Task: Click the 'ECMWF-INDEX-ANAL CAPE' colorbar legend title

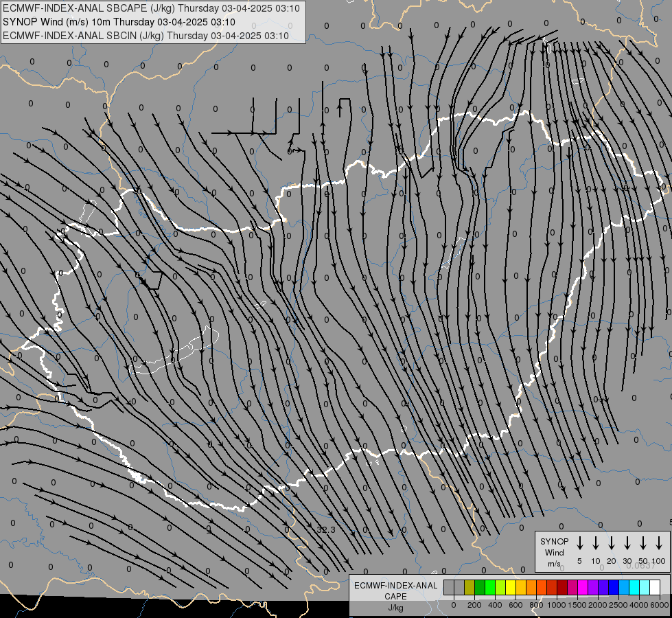Action: tap(395, 591)
